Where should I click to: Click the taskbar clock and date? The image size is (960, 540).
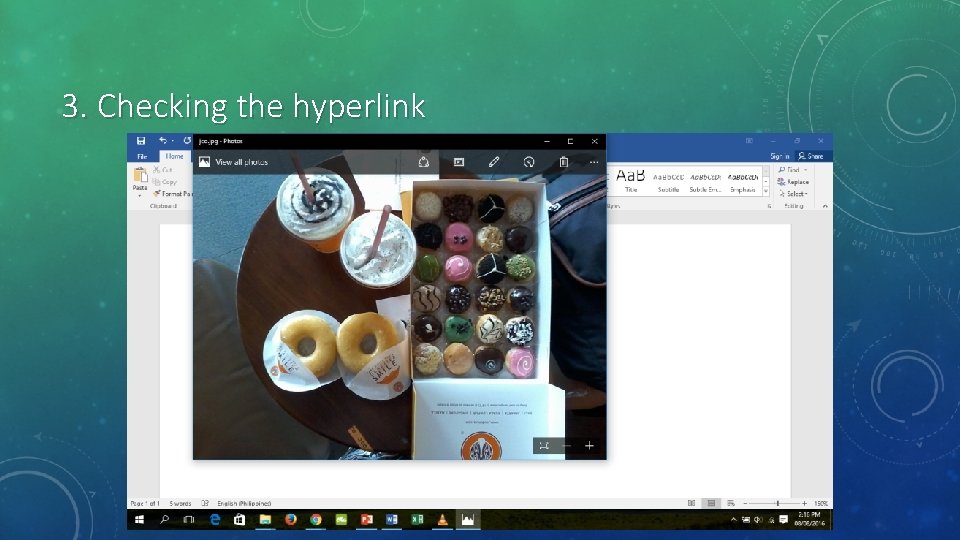point(809,519)
